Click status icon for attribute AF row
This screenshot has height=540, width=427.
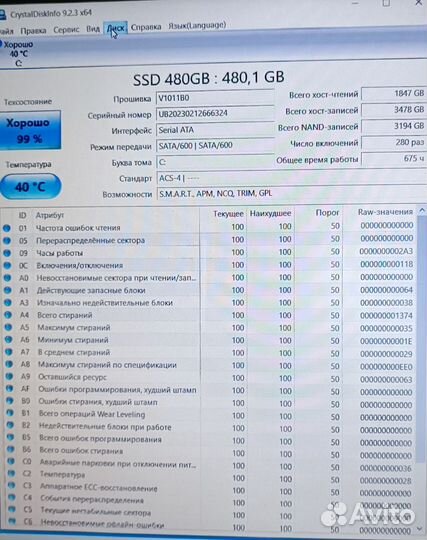click(9, 389)
